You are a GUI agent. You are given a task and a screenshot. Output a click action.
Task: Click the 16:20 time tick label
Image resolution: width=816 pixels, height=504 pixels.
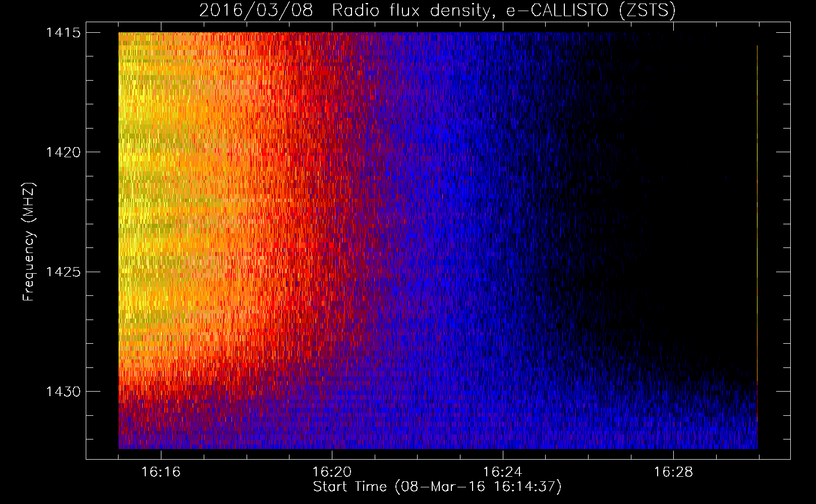click(332, 472)
